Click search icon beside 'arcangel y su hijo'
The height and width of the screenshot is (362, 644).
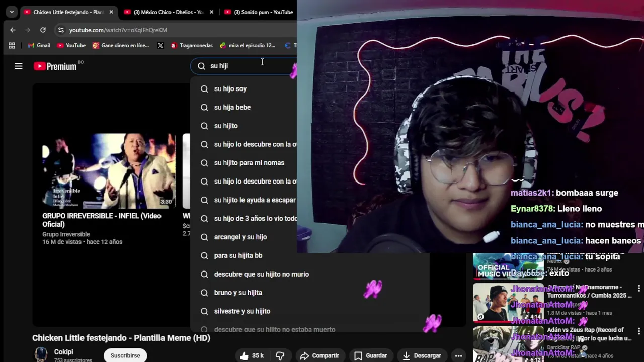coord(204,237)
